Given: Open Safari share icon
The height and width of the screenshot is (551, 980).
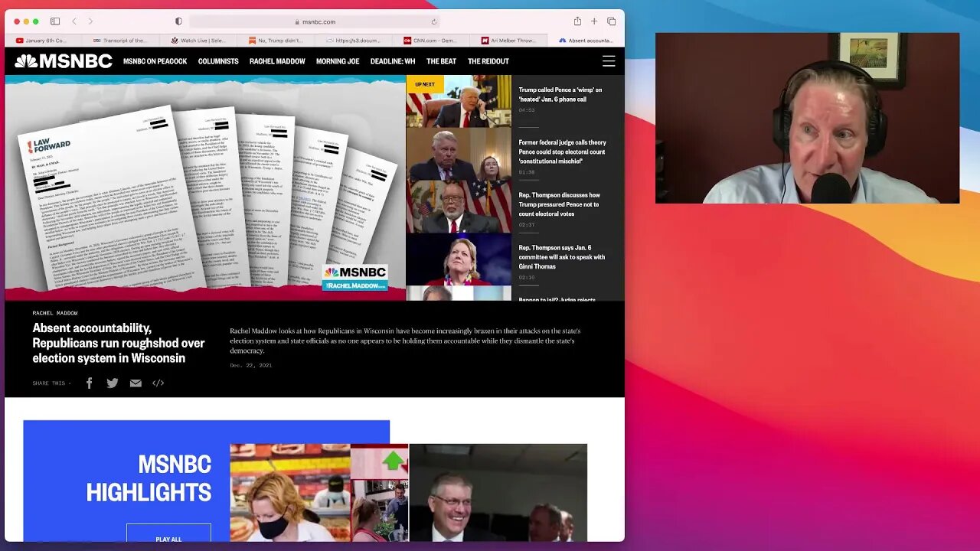Looking at the screenshot, I should coord(577,21).
